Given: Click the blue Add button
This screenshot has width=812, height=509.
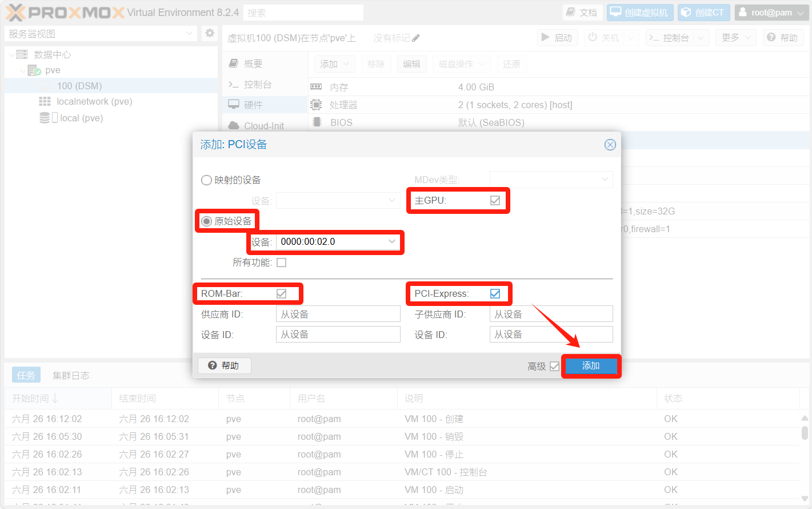Looking at the screenshot, I should point(591,366).
